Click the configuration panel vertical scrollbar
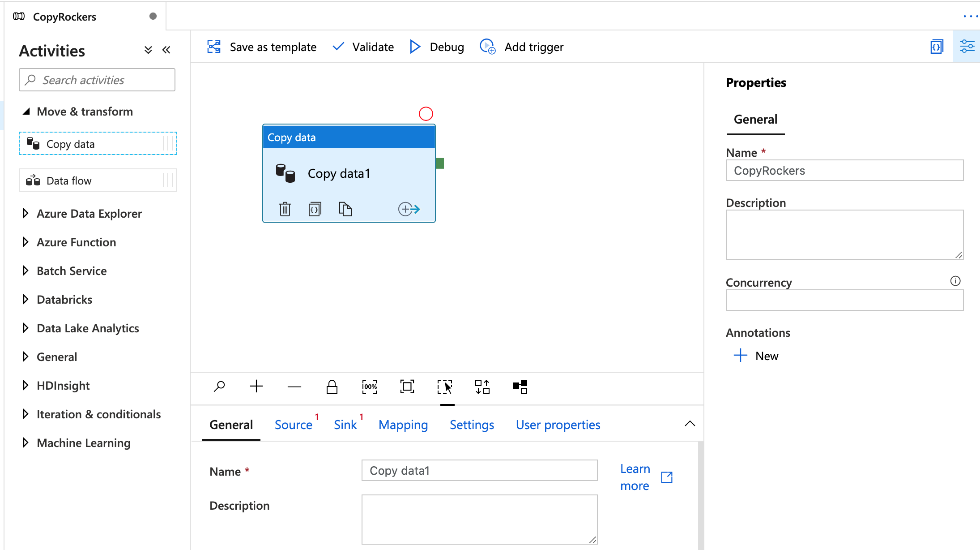This screenshot has width=980, height=550. (700, 495)
